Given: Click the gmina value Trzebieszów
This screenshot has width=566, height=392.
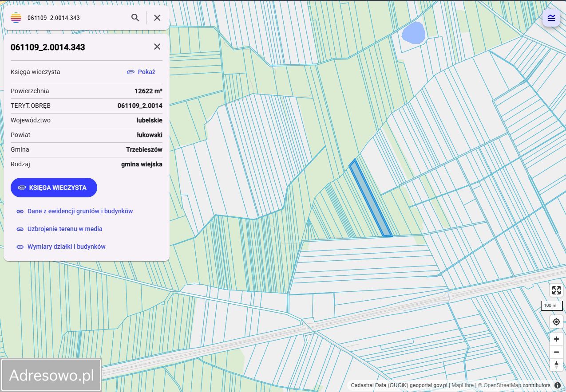Looking at the screenshot, I should (x=144, y=149).
